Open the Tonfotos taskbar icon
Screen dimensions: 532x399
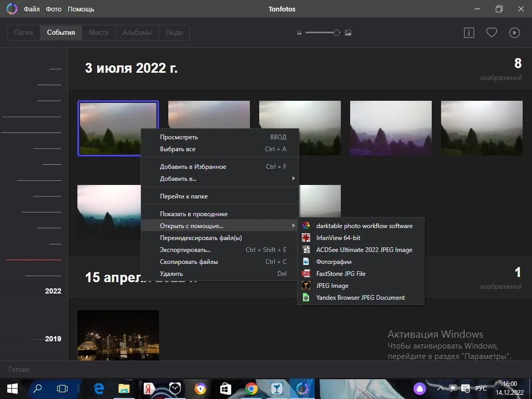[x=302, y=389]
